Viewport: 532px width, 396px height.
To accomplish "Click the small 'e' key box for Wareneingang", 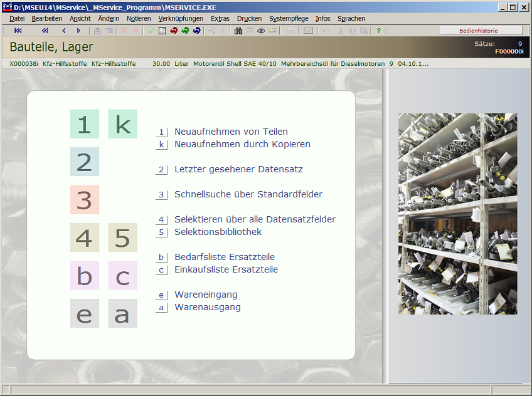I will pos(161,295).
